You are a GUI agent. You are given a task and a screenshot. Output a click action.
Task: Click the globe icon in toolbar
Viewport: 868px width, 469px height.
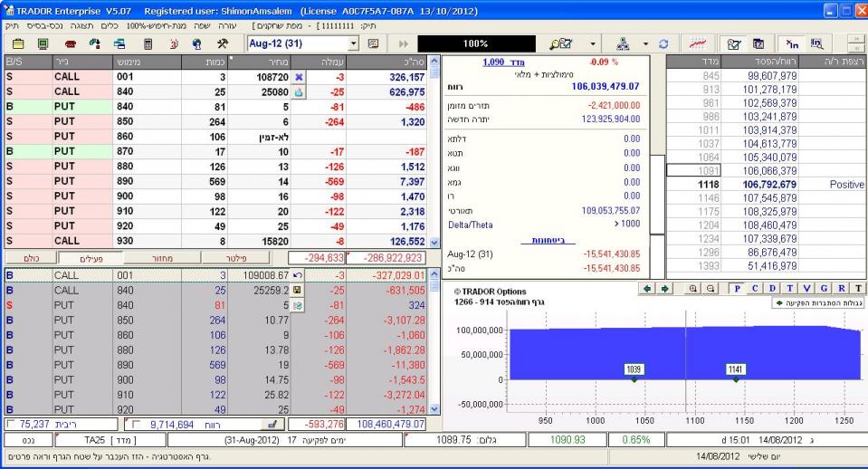coord(197,43)
